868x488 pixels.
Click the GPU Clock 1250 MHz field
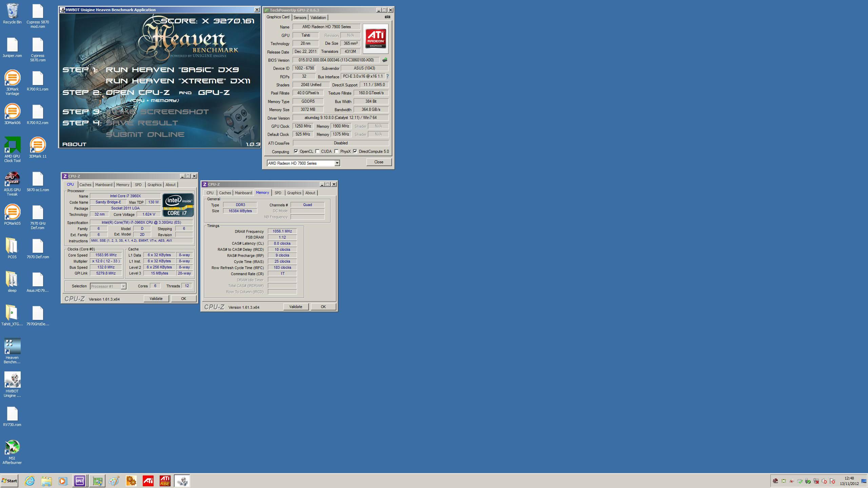click(303, 126)
